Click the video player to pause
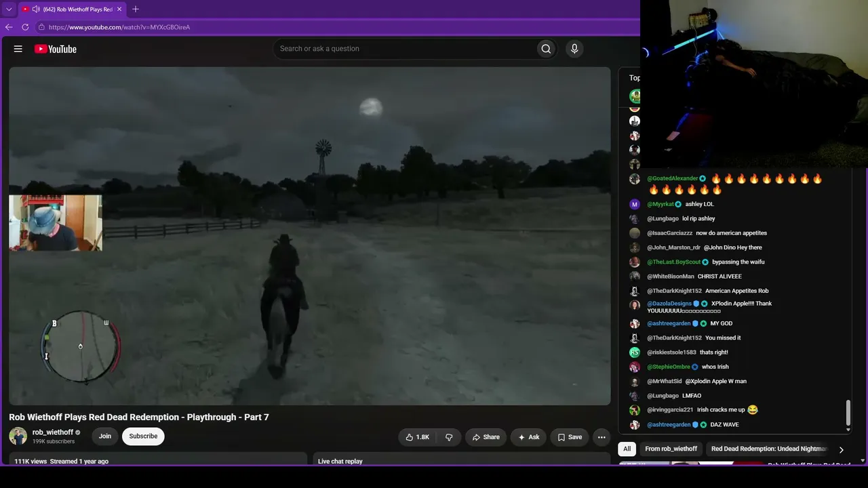 click(310, 236)
